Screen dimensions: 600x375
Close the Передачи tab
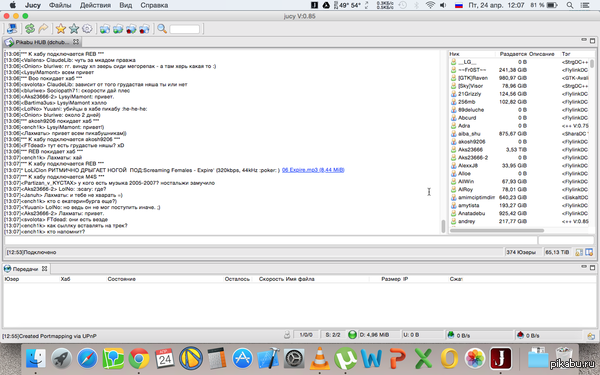click(44, 269)
